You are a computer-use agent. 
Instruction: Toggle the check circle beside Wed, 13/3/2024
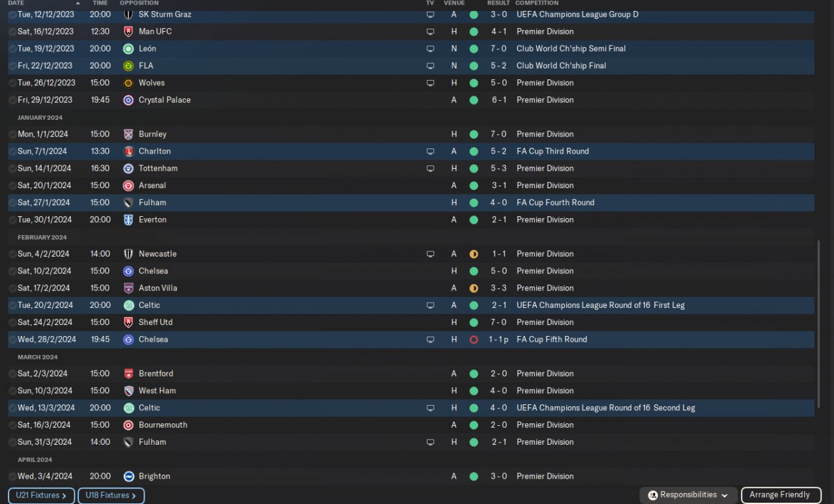point(12,408)
